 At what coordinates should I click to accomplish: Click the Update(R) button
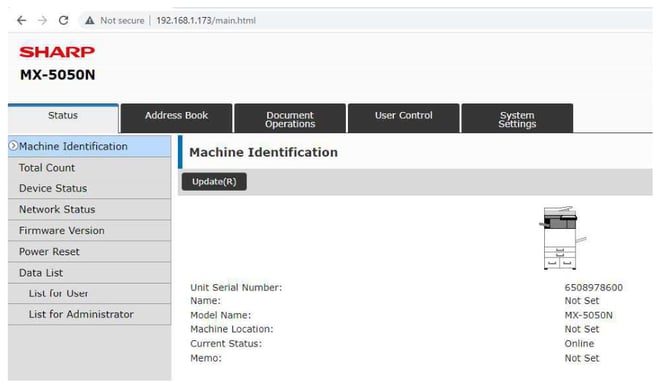214,182
